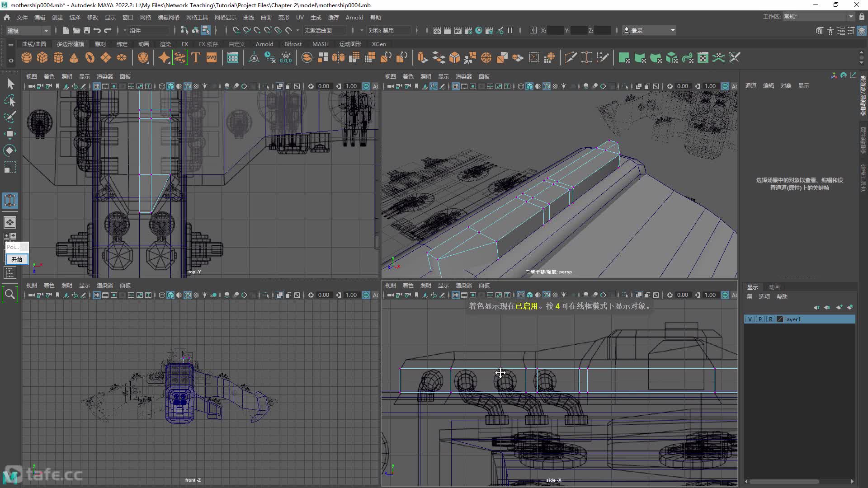Viewport: 868px width, 488px height.
Task: Select the Move tool in toolbox
Action: pyautogui.click(x=10, y=134)
